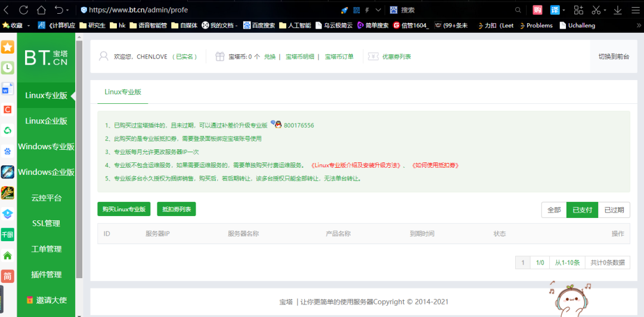Click the 千图 sidebar icon
The height and width of the screenshot is (317, 644).
click(7, 235)
